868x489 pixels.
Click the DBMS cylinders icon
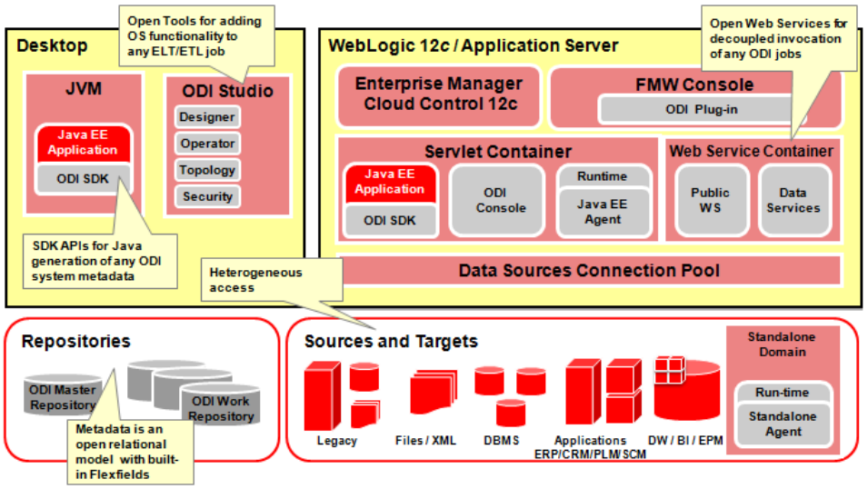tap(510, 395)
